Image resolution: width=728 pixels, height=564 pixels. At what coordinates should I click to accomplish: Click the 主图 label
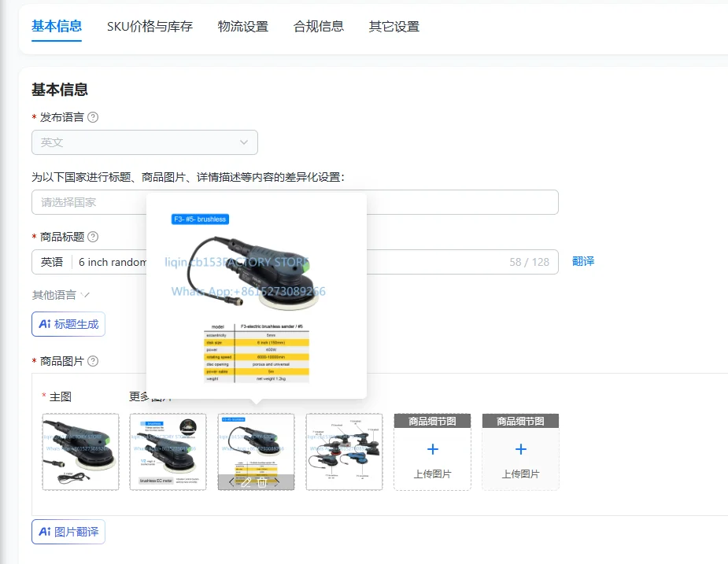tap(61, 397)
